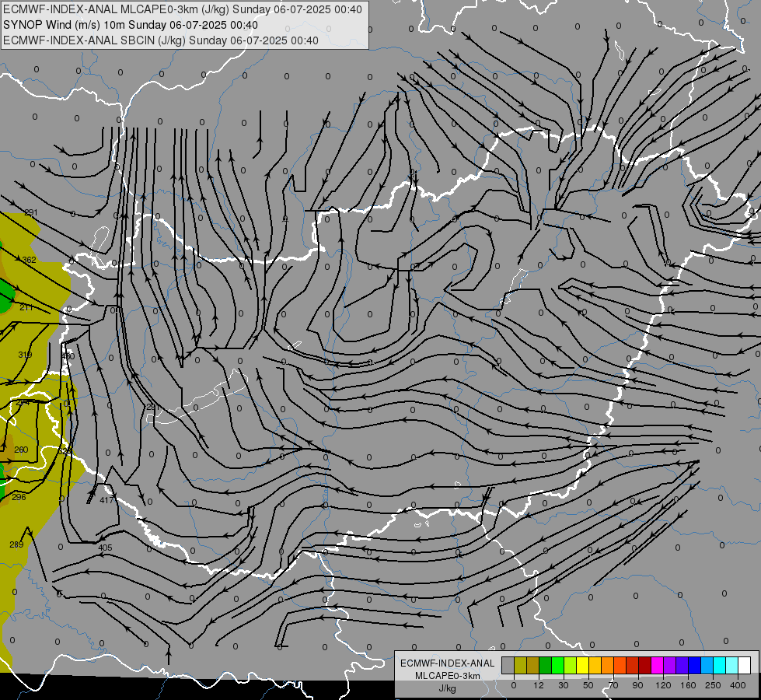761x700 pixels.
Task: Click legend tick value 250
Action: (x=713, y=685)
